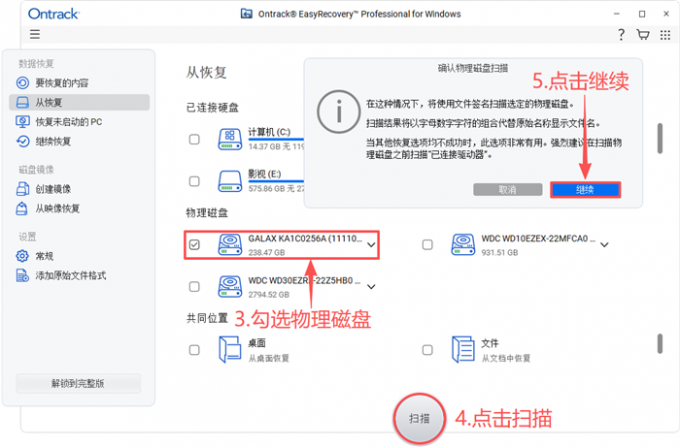Click the Ontrack logo in the title bar
Viewport: 680px width, 447px height.
point(53,14)
